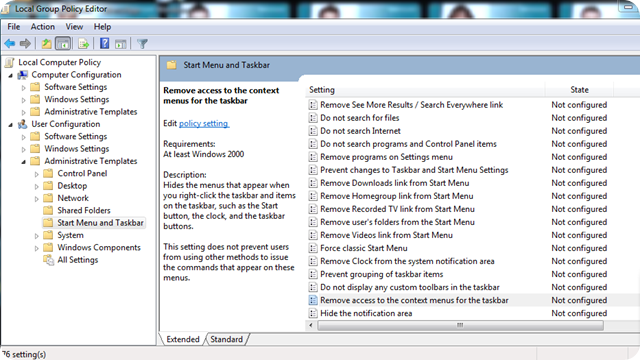Screen dimensions: 640x360
Task: Select Prevent changes to Taskbar and Start Menu Settings
Action: pos(414,170)
